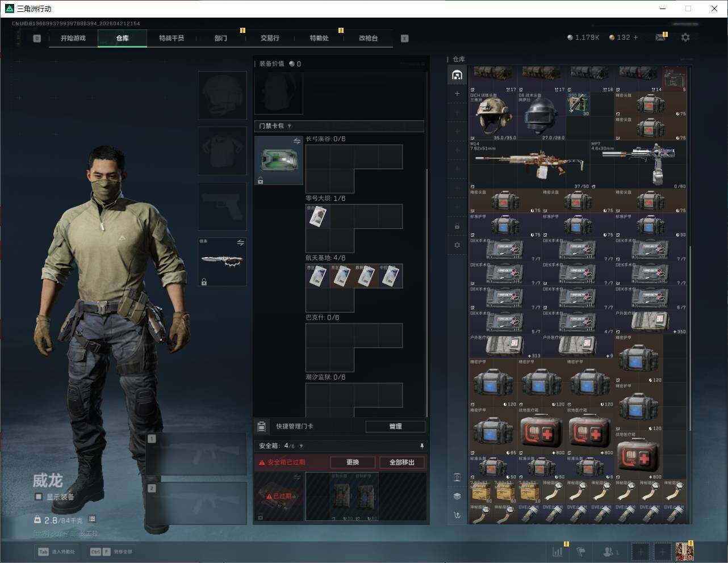The height and width of the screenshot is (563, 728).
Task: Click the 全部移出 button
Action: [x=401, y=462]
